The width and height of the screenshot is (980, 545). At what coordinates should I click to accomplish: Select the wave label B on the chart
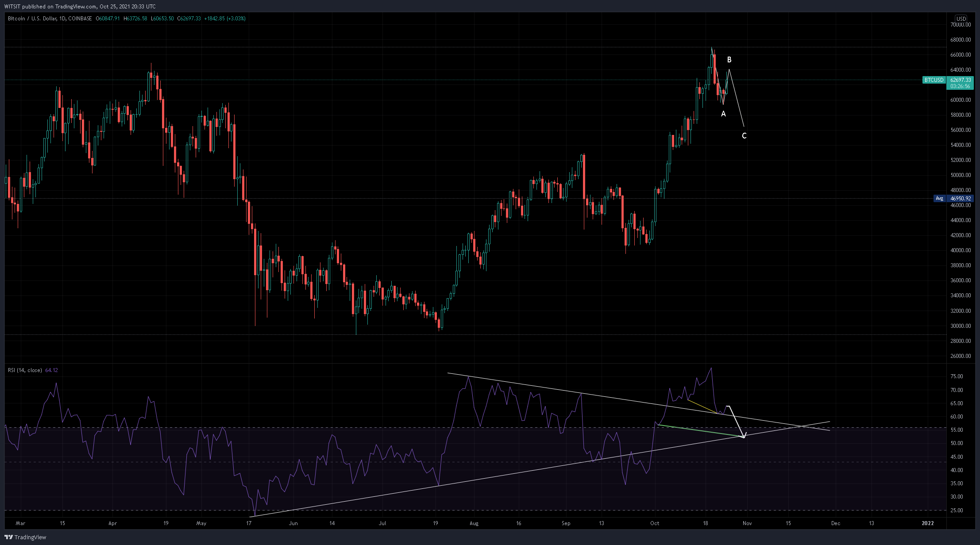[x=729, y=60]
